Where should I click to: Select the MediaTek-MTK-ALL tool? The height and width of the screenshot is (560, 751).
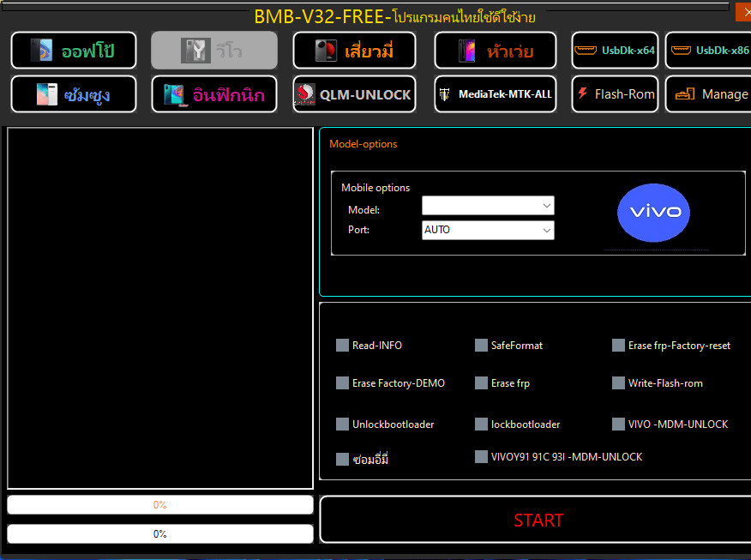[495, 94]
